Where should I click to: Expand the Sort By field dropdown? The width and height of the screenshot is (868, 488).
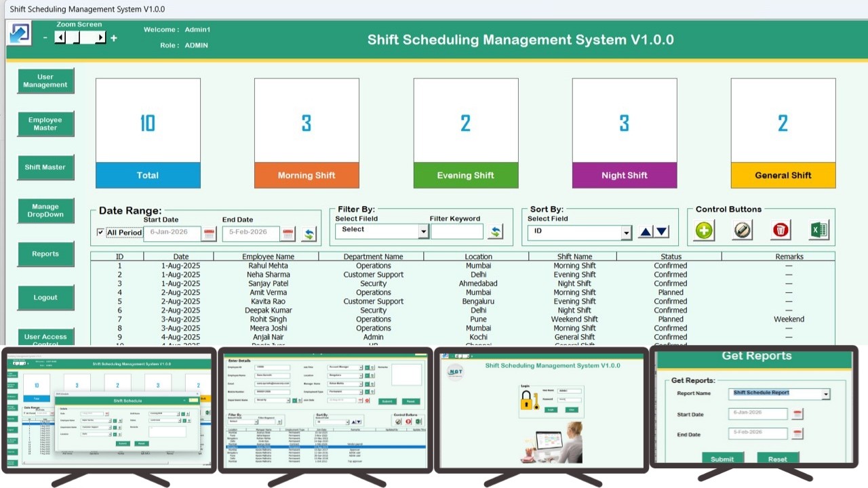(x=627, y=233)
